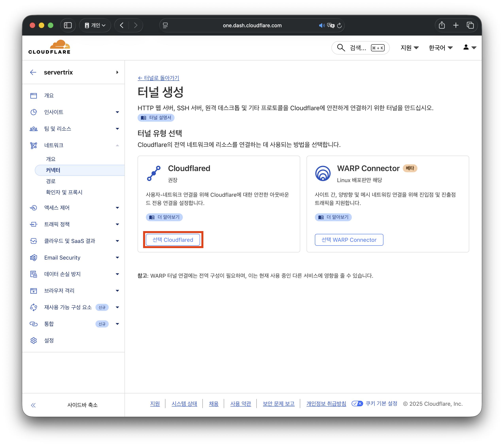Viewport: 504px width, 446px height.
Task: Select 경로 under 네트워크
Action: 51,181
